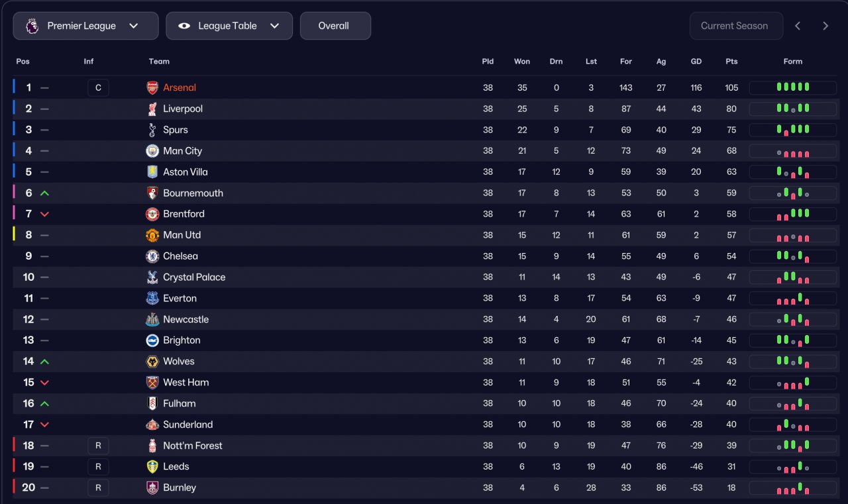Click the Overall filter button

pyautogui.click(x=335, y=26)
